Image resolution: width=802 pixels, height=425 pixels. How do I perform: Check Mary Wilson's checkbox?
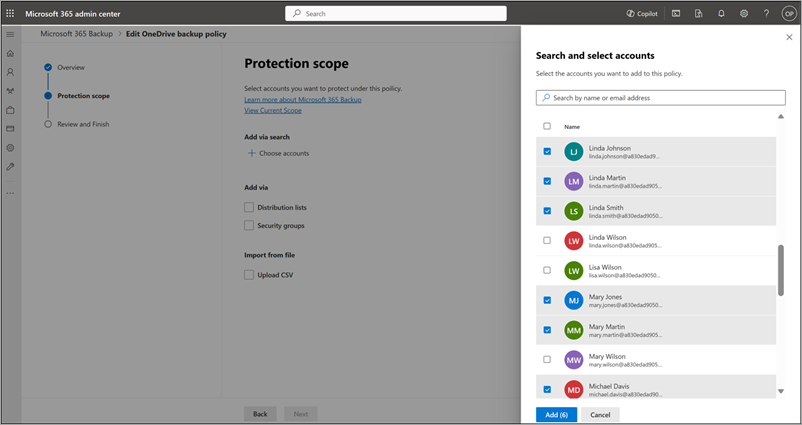pos(547,360)
